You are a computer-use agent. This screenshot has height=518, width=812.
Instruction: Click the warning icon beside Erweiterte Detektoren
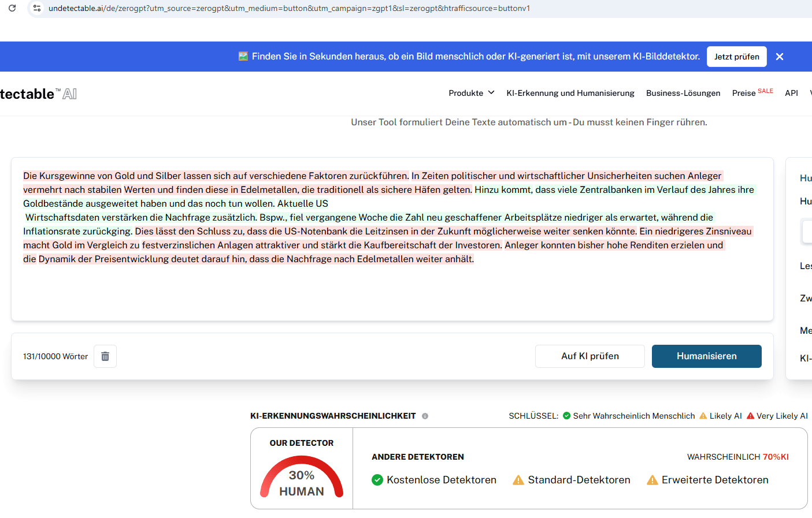652,480
